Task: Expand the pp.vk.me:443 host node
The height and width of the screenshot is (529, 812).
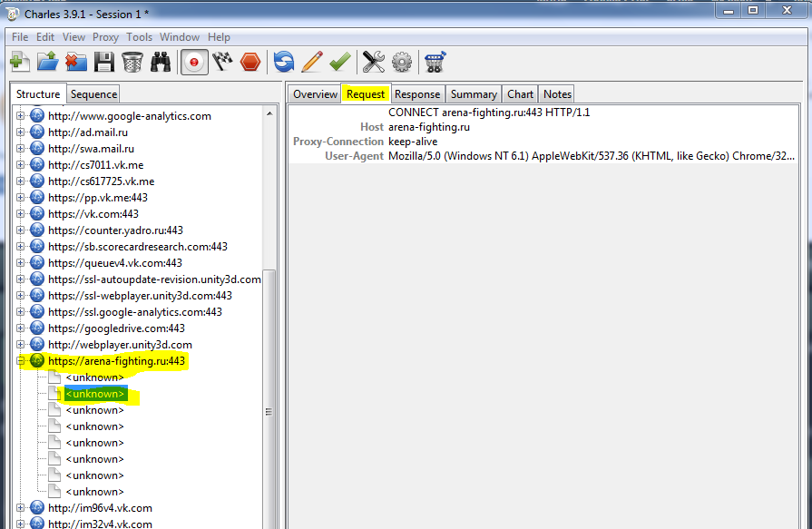Action: point(20,198)
